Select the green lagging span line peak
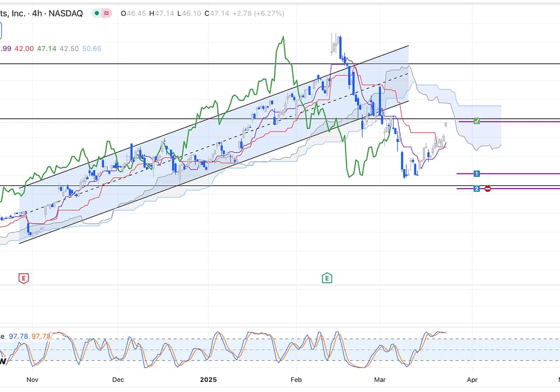 tap(283, 38)
